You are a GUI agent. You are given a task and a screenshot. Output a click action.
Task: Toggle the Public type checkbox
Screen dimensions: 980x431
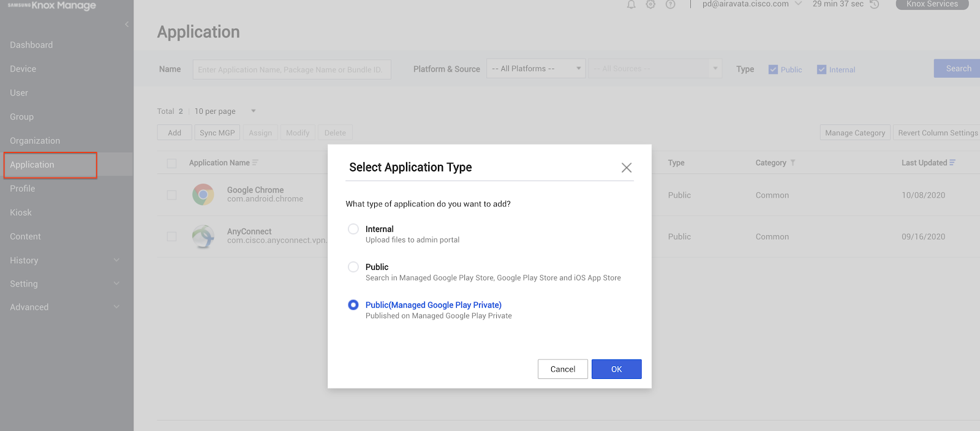773,70
